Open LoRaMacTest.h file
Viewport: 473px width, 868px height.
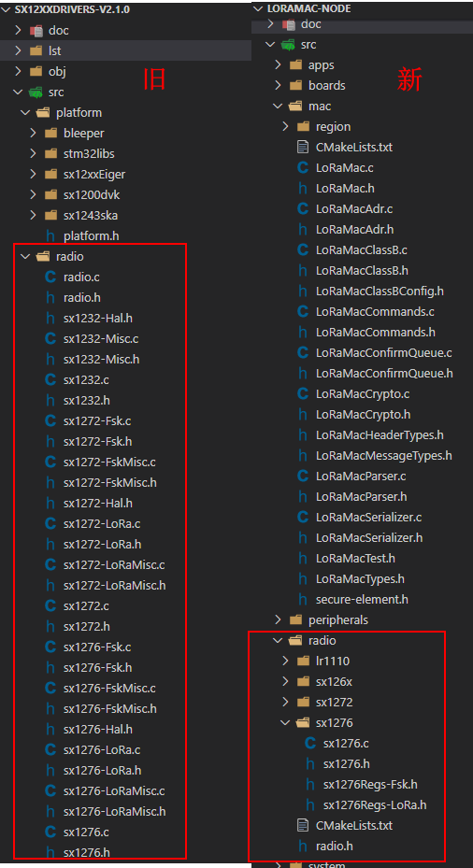coord(355,558)
